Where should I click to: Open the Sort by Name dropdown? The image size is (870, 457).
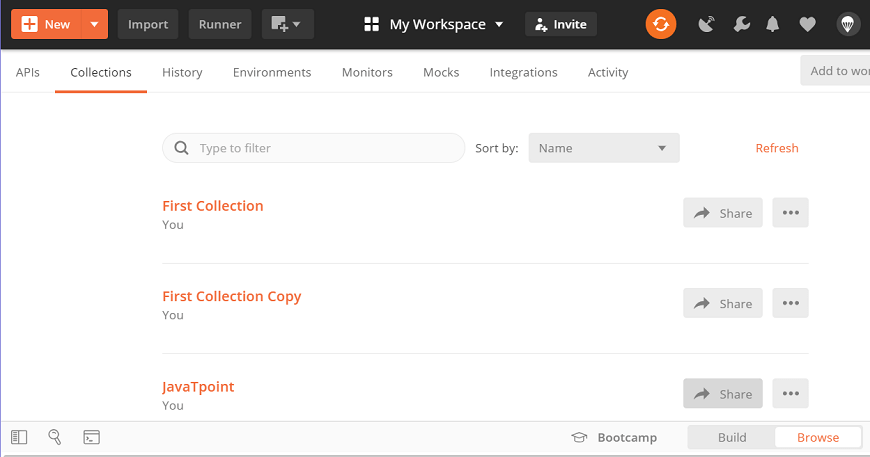pos(604,148)
